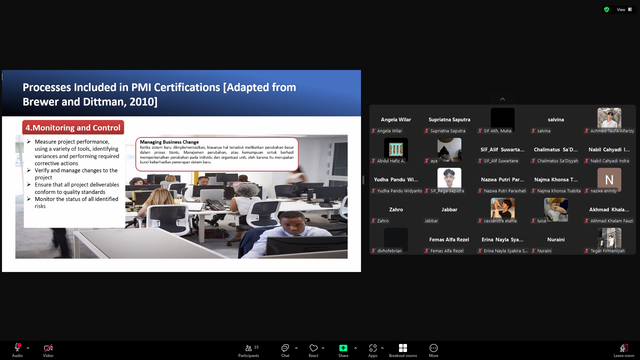Select Achmad Taufik's photo tile
Screen dimensions: 640x360
[609, 120]
